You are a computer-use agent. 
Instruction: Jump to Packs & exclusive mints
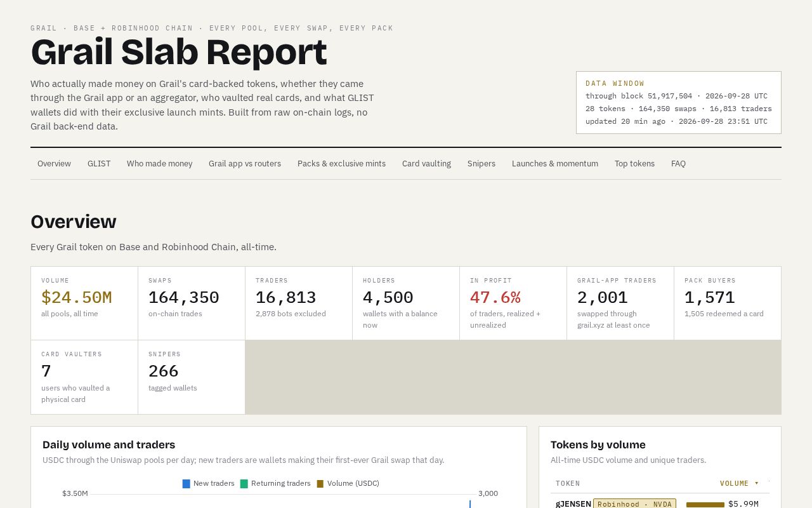tap(341, 164)
